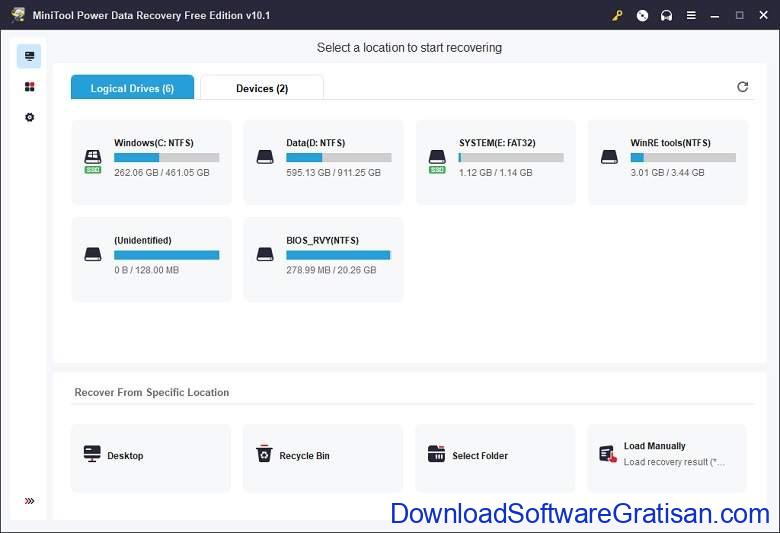This screenshot has height=533, width=780.
Task: Click the BIOS_RVY usage bar
Action: point(339,255)
